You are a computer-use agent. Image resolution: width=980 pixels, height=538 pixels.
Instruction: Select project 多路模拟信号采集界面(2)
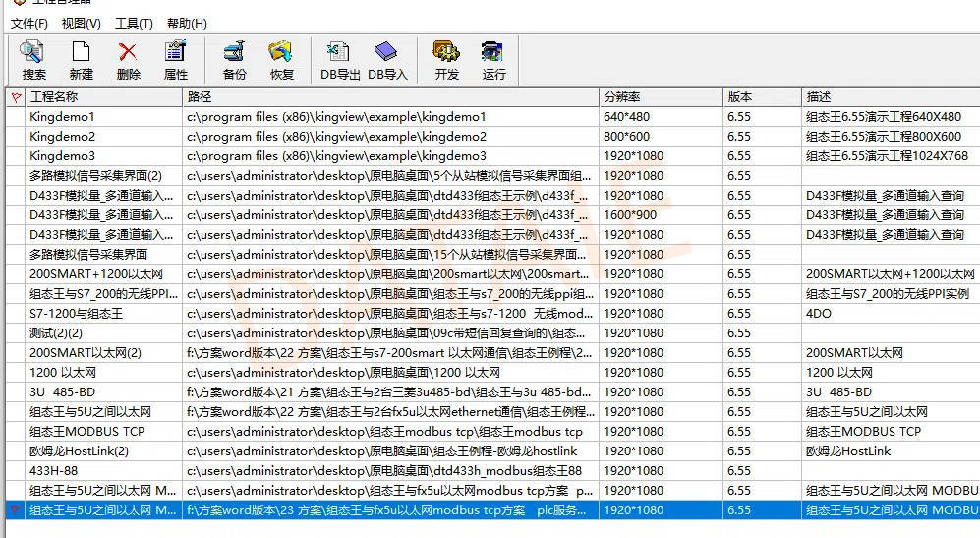[95, 176]
